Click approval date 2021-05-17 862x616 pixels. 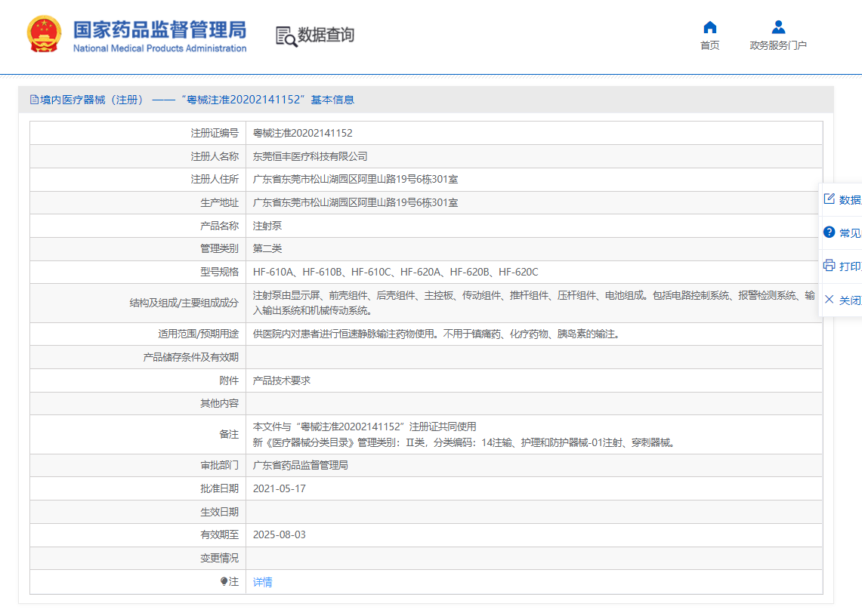[x=280, y=488]
